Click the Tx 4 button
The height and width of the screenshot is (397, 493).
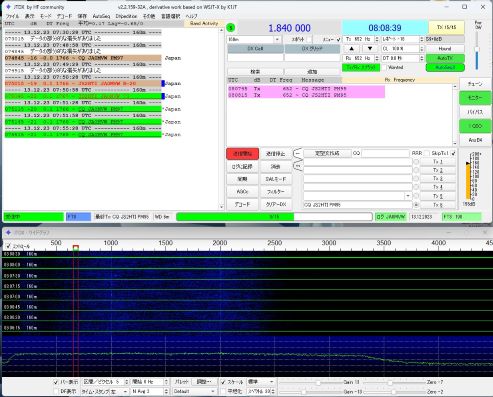point(438,187)
